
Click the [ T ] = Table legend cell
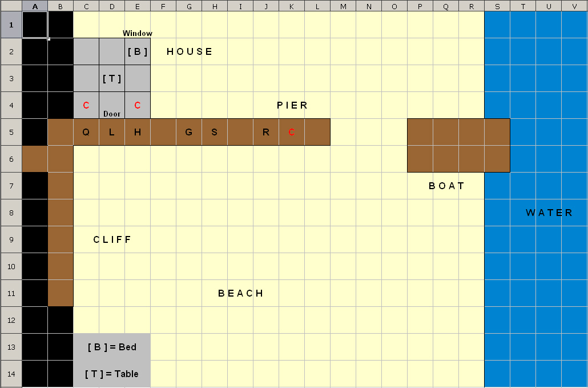112,374
